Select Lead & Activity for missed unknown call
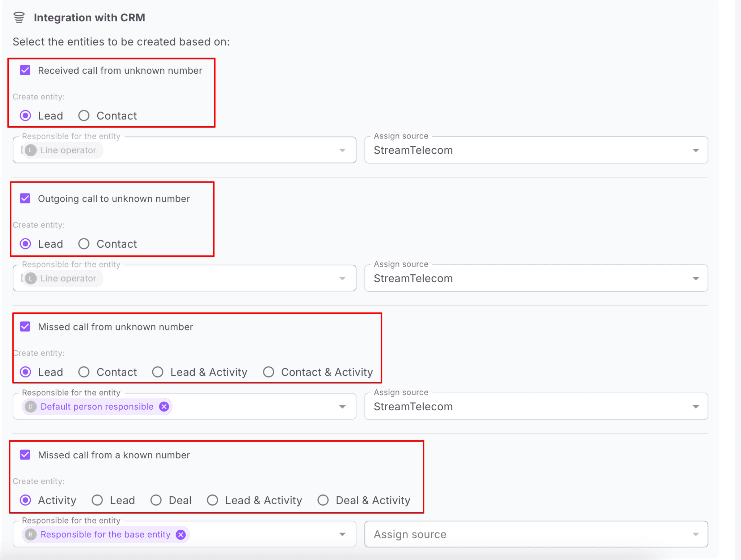Image resolution: width=741 pixels, height=560 pixels. point(158,372)
